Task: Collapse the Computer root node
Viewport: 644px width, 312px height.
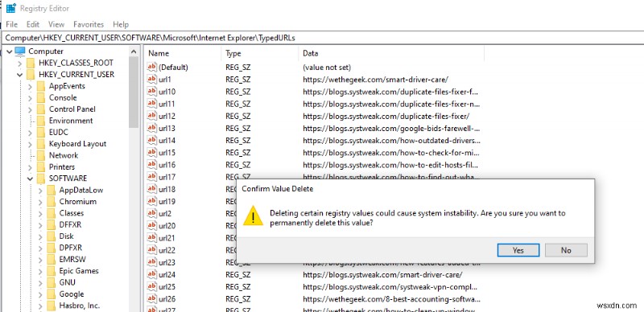Action: coord(10,51)
